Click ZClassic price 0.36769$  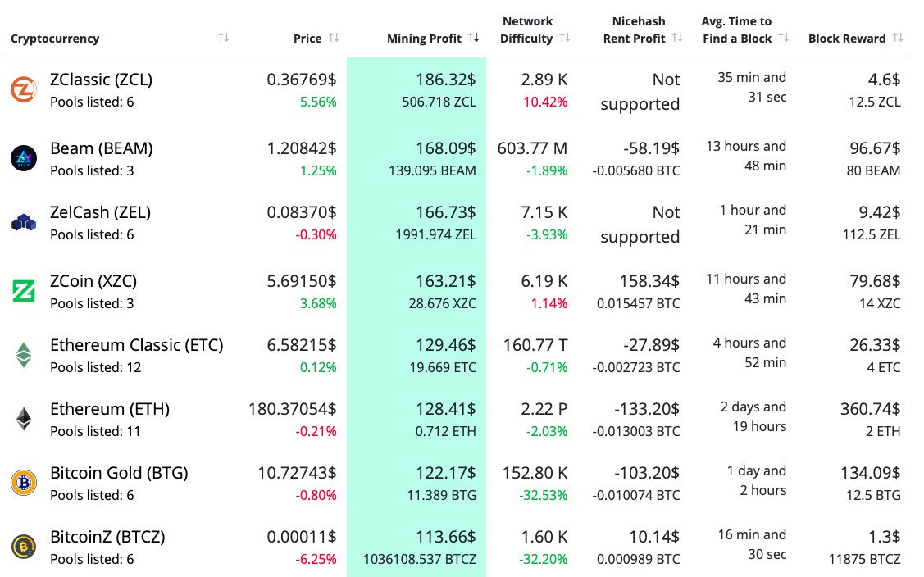tap(302, 80)
